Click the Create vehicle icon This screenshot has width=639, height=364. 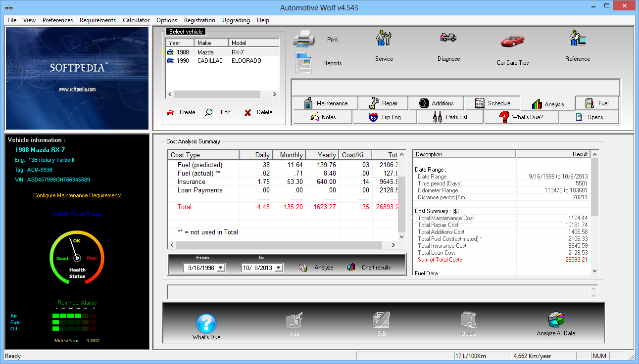point(170,112)
